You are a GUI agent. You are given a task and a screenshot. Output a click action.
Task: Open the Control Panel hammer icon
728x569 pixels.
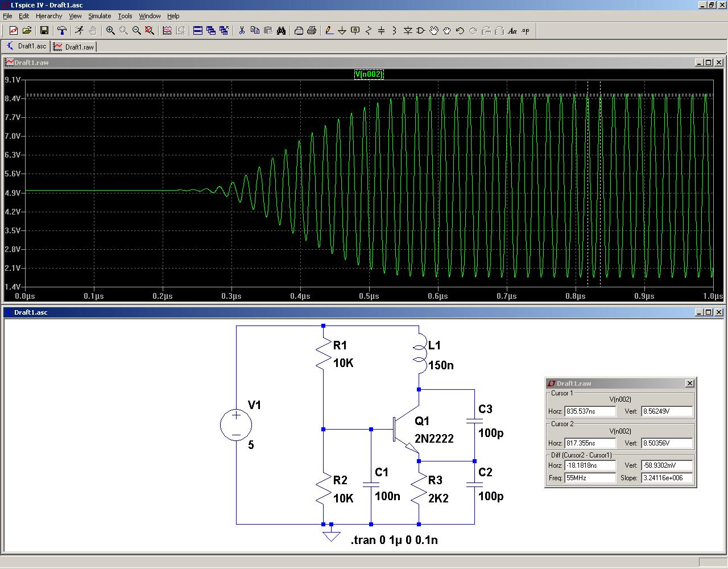pyautogui.click(x=62, y=31)
